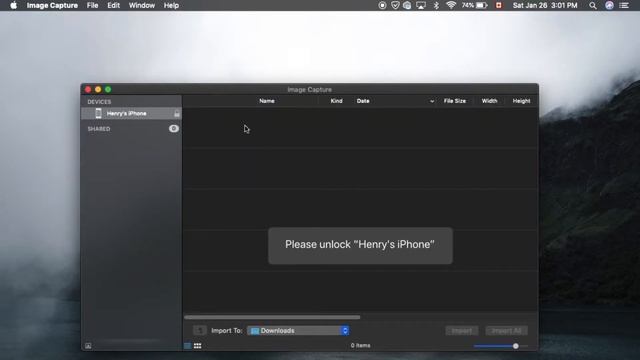Click the SHARED count badge
This screenshot has height=360, width=640.
[x=173, y=129]
